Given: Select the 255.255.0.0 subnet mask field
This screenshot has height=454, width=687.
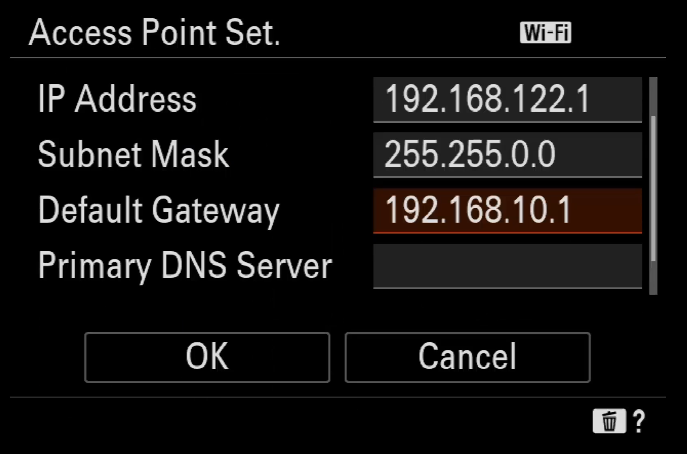Looking at the screenshot, I should tap(507, 155).
